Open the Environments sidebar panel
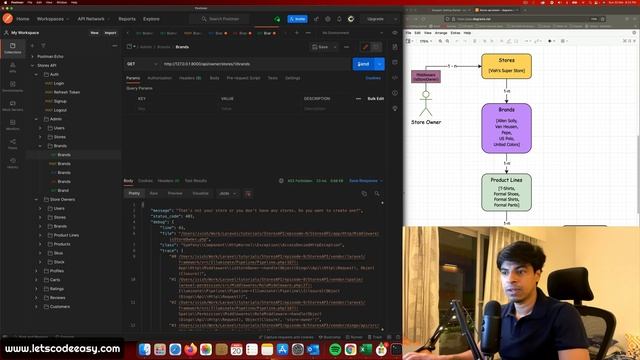The width and height of the screenshot is (640, 360). coord(13,86)
